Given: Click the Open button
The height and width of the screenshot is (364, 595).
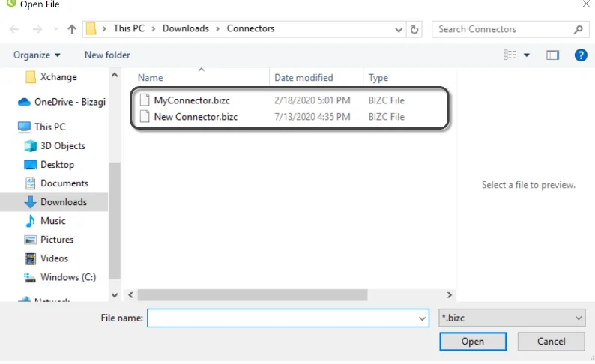Looking at the screenshot, I should click(x=473, y=342).
